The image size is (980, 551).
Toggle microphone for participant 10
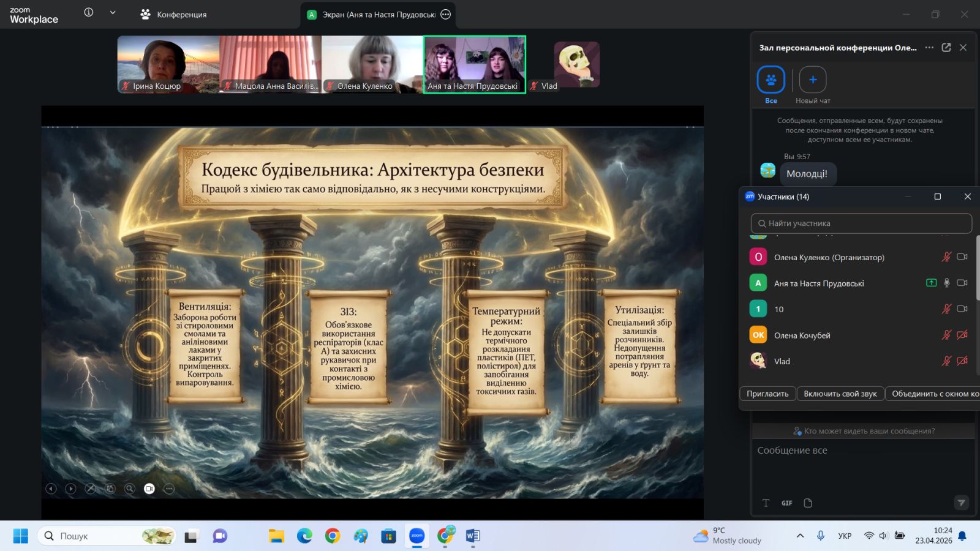(946, 309)
